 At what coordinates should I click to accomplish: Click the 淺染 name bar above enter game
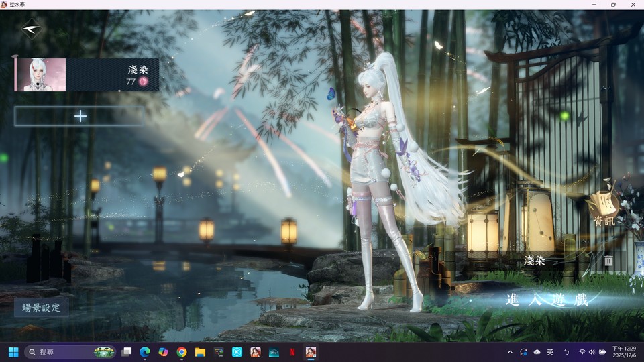point(534,261)
